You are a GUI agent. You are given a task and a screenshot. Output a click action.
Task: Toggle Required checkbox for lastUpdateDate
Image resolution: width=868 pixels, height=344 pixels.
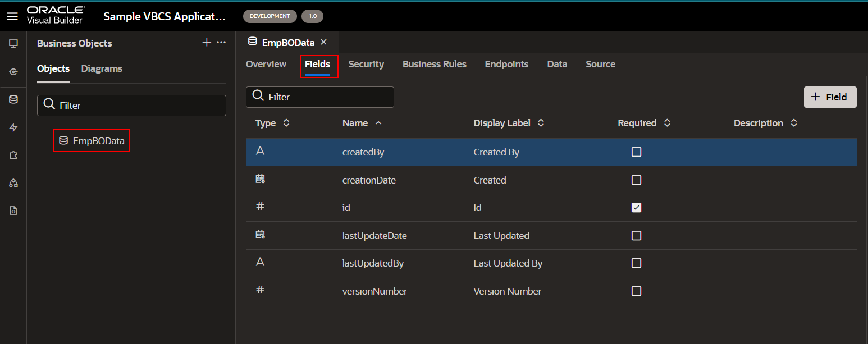tap(636, 236)
